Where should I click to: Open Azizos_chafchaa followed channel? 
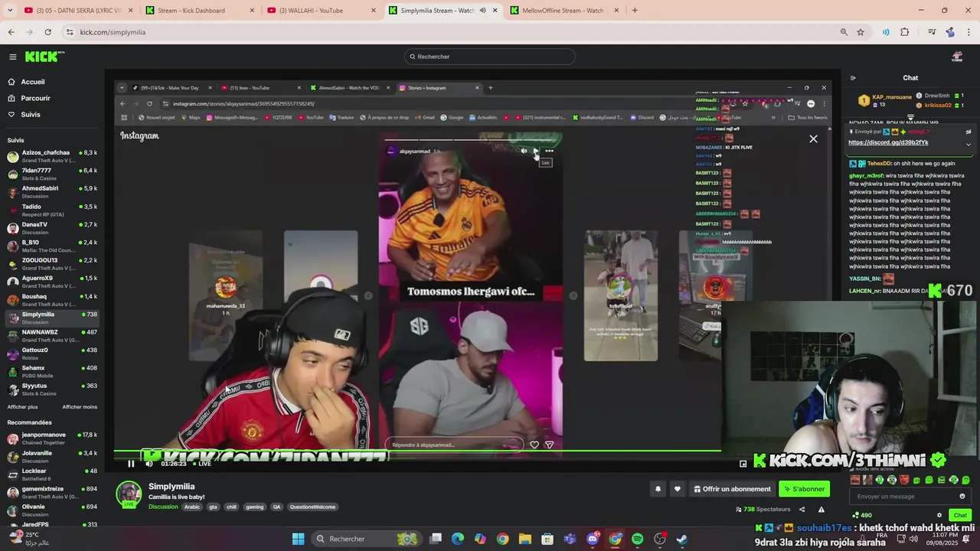[x=52, y=156]
